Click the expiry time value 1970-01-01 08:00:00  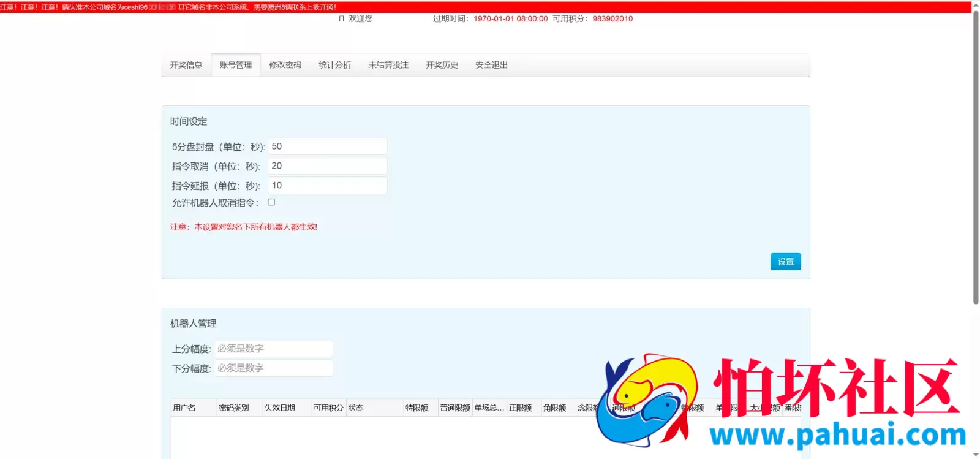tap(511, 19)
